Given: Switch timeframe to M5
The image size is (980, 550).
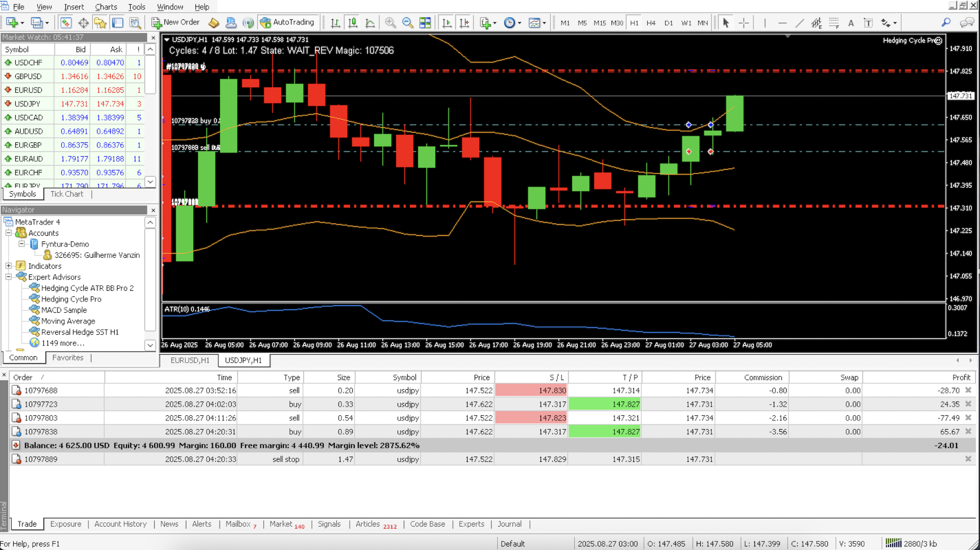Looking at the screenshot, I should click(x=582, y=23).
